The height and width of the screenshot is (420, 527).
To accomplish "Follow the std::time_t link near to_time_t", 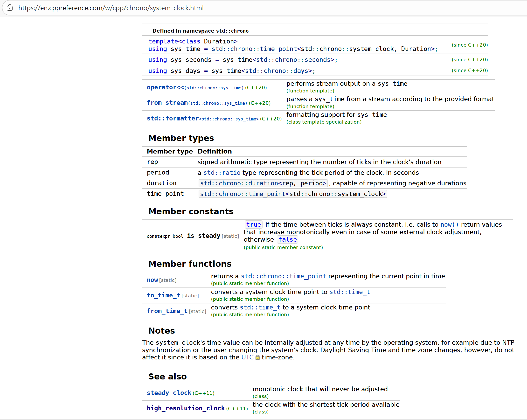I will [350, 292].
